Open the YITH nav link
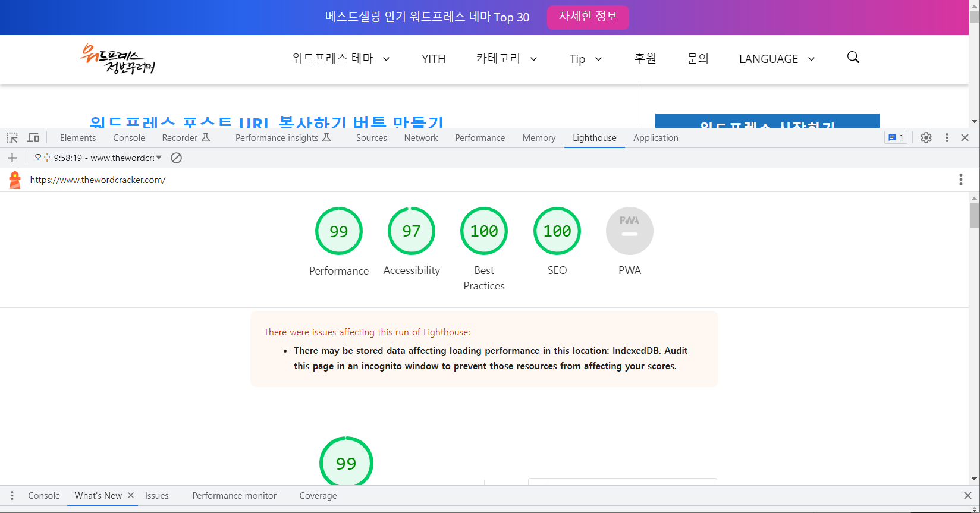 434,59
